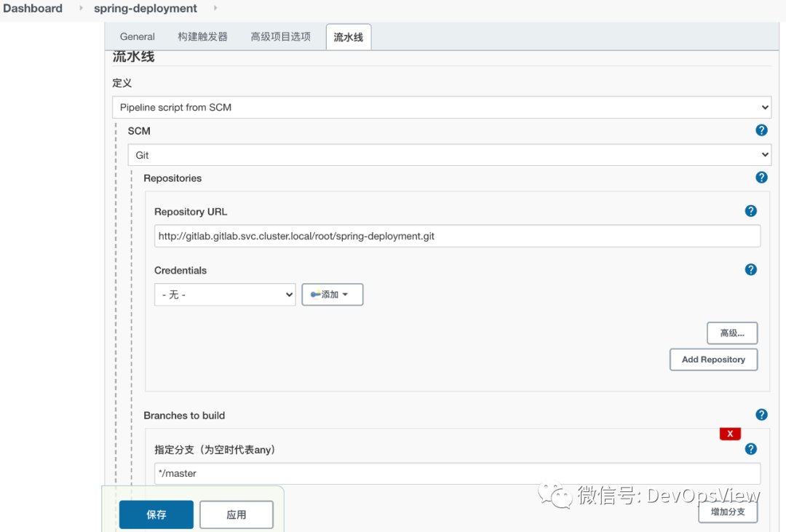Viewport: 786px width, 532px height.
Task: Open help for Branches to build
Action: [761, 415]
